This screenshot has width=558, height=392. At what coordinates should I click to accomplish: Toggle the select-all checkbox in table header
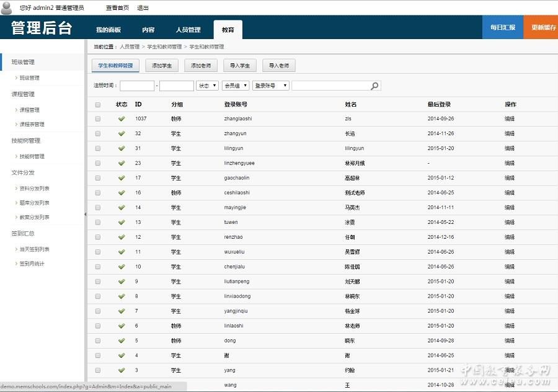pyautogui.click(x=98, y=105)
